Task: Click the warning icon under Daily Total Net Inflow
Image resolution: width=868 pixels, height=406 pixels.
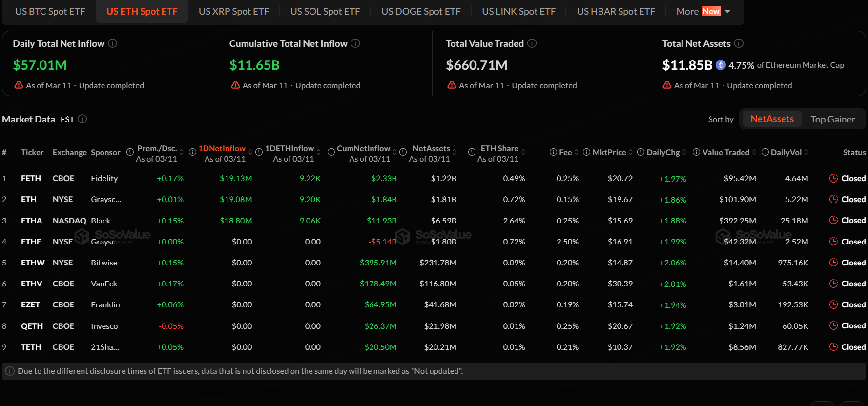Action: click(x=19, y=85)
